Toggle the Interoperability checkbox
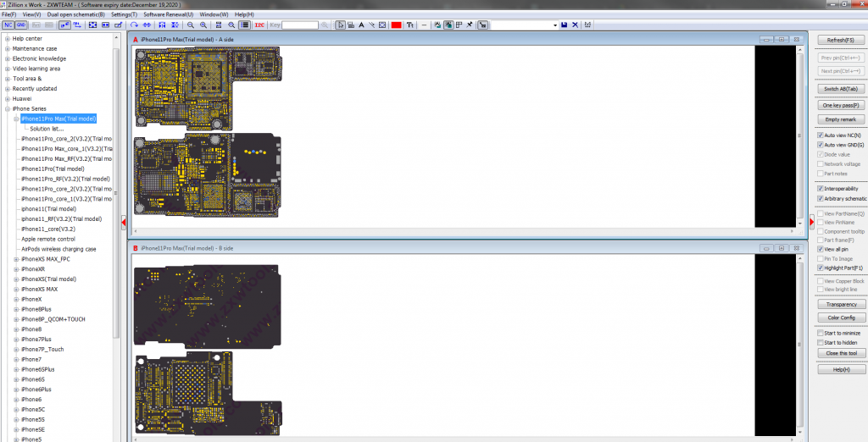 (x=820, y=188)
